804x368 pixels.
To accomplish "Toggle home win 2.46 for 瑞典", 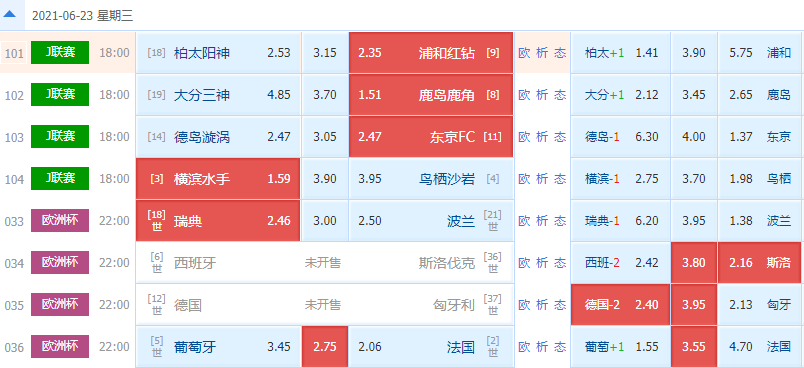I will 218,221.
